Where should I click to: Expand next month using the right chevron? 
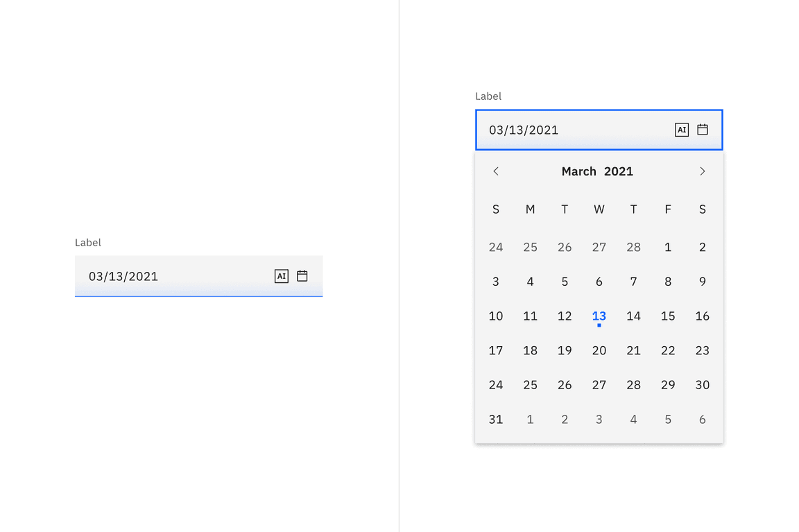click(702, 171)
